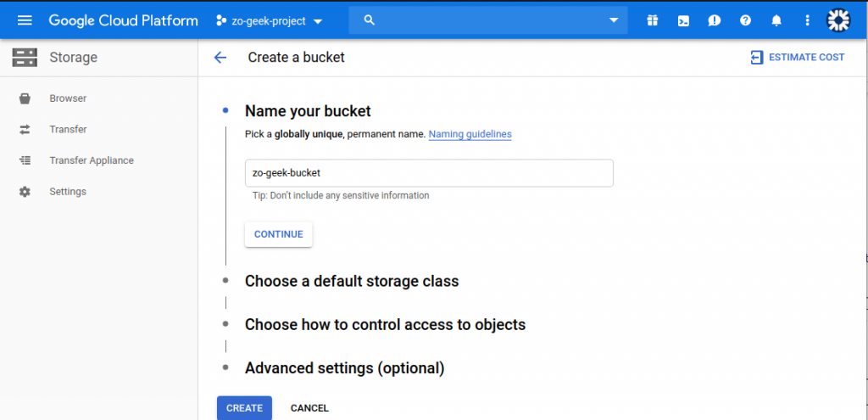Show notifications bell
The image size is (868, 420).
(x=776, y=20)
